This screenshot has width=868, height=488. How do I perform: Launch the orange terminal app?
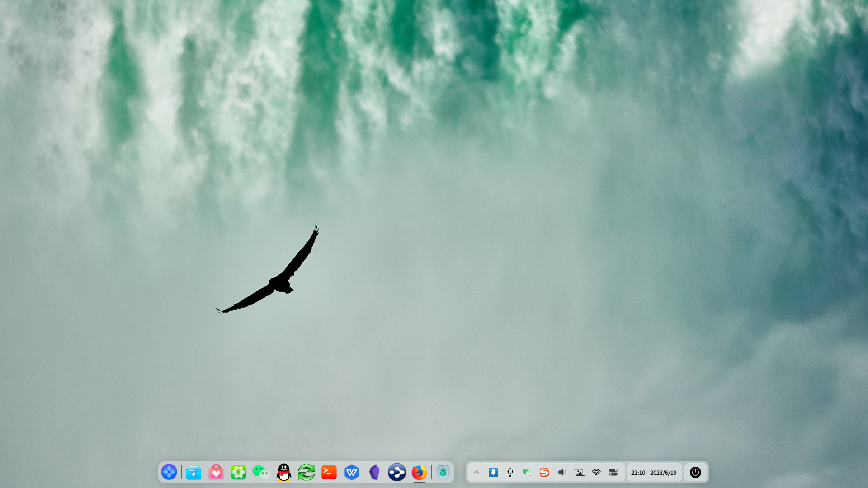pos(329,472)
